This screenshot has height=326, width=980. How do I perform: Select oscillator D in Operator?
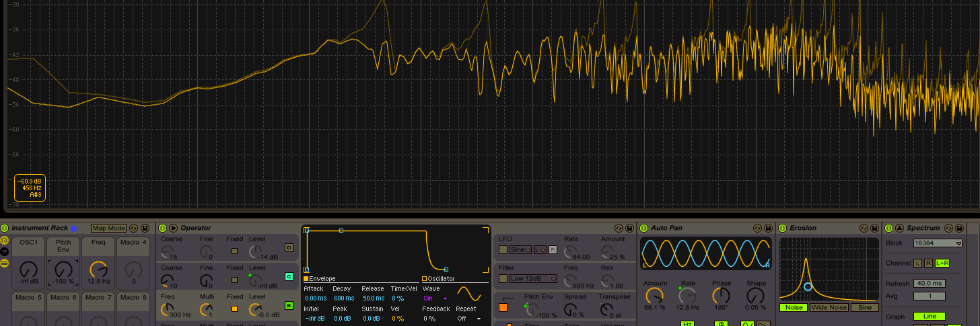[x=289, y=247]
